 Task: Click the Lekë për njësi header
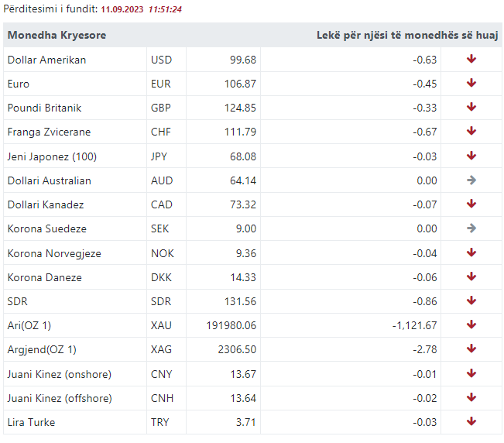point(407,36)
